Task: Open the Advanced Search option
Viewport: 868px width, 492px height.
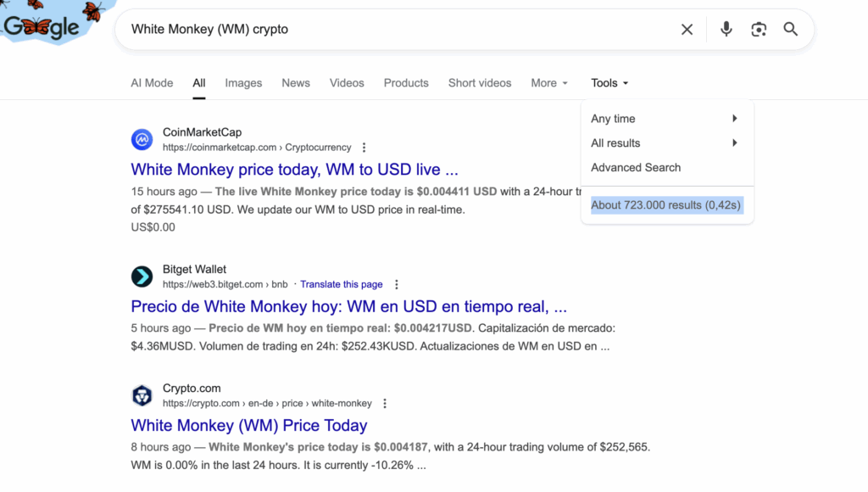Action: (636, 168)
